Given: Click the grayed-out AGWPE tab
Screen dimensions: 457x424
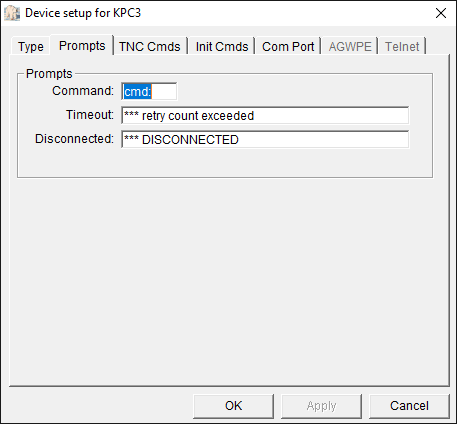Looking at the screenshot, I should pos(350,46).
